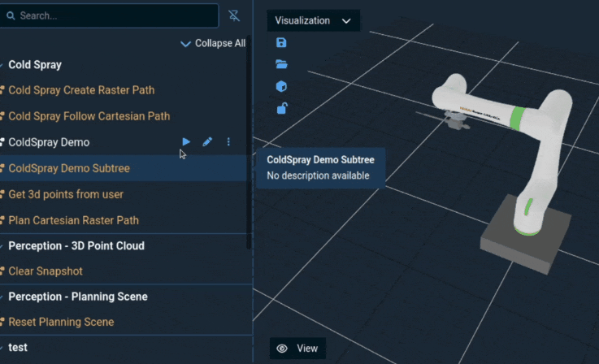Open the Visualization dropdown
This screenshot has height=364, width=599.
click(313, 20)
